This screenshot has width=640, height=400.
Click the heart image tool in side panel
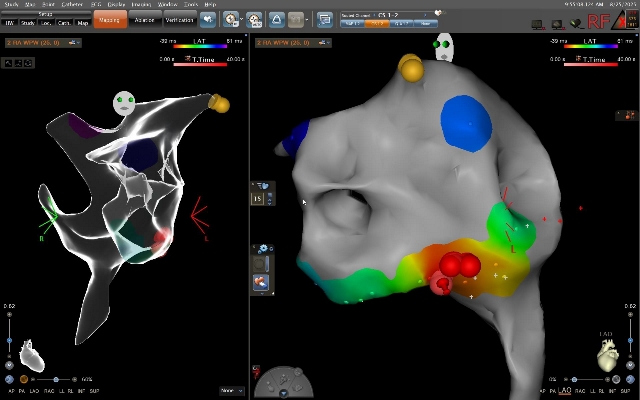click(262, 283)
